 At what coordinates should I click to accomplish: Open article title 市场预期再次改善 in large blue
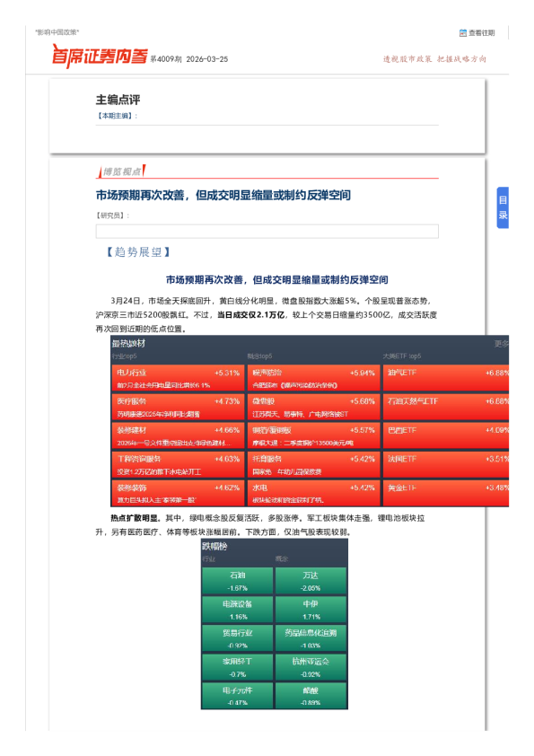point(223,195)
